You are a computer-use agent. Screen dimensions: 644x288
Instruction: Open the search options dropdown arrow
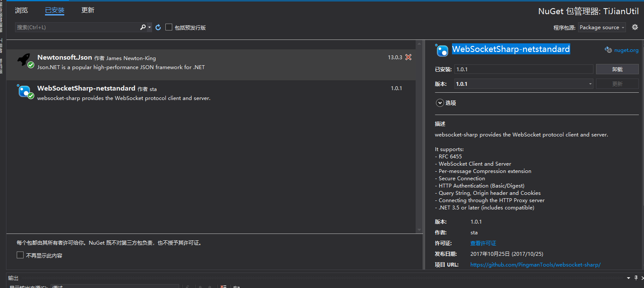[150, 27]
